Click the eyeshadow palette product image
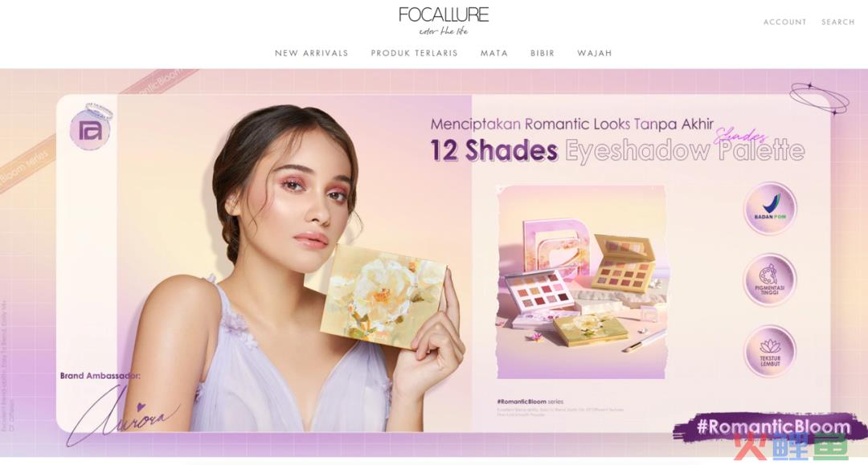868x465 pixels. tap(581, 282)
